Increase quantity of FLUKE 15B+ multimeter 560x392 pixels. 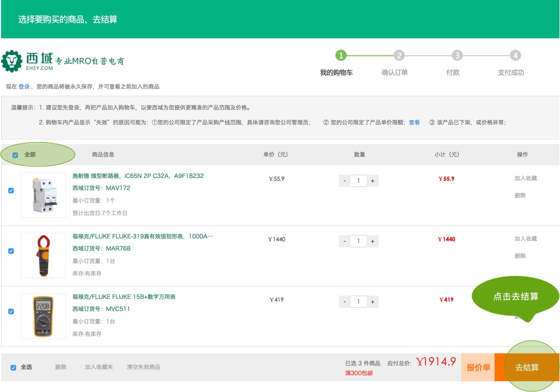(x=373, y=302)
